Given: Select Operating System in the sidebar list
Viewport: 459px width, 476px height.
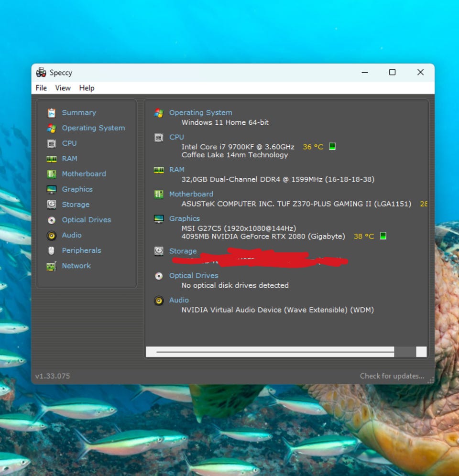Looking at the screenshot, I should (x=93, y=128).
